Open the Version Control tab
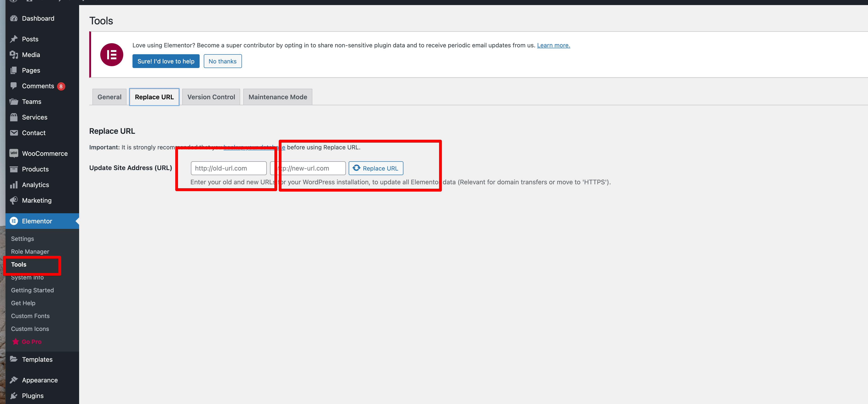Image resolution: width=868 pixels, height=404 pixels. (x=211, y=97)
